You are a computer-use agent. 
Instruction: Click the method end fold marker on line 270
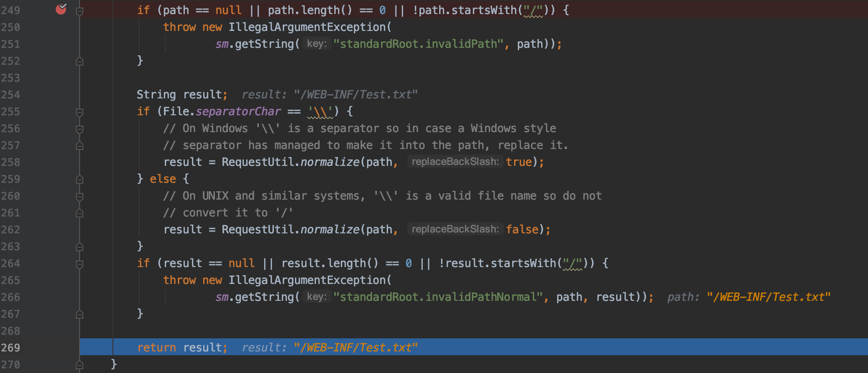pyautogui.click(x=80, y=365)
